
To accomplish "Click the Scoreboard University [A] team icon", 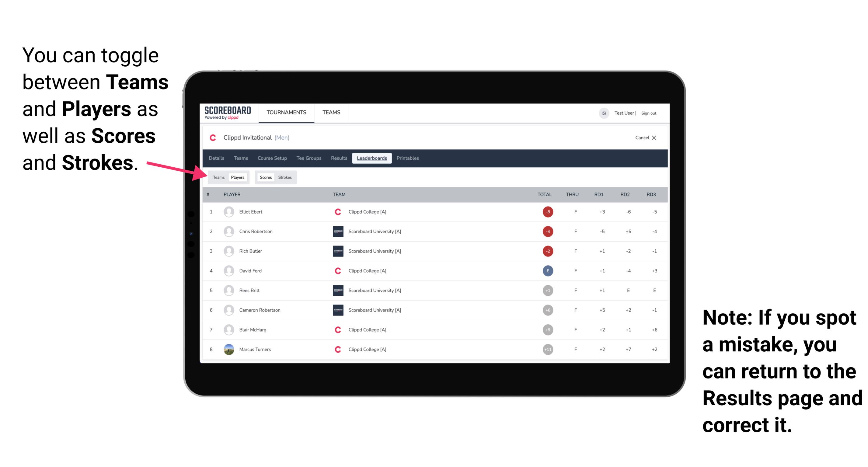I will (x=336, y=231).
